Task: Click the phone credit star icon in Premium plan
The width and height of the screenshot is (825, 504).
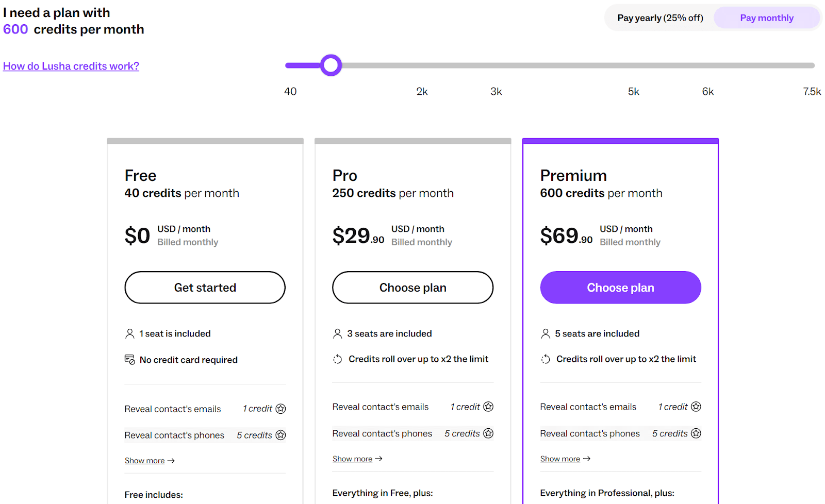Action: point(697,433)
